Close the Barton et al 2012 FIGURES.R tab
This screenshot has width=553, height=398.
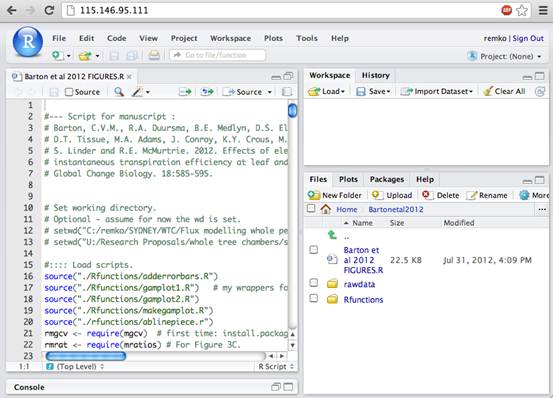click(129, 76)
